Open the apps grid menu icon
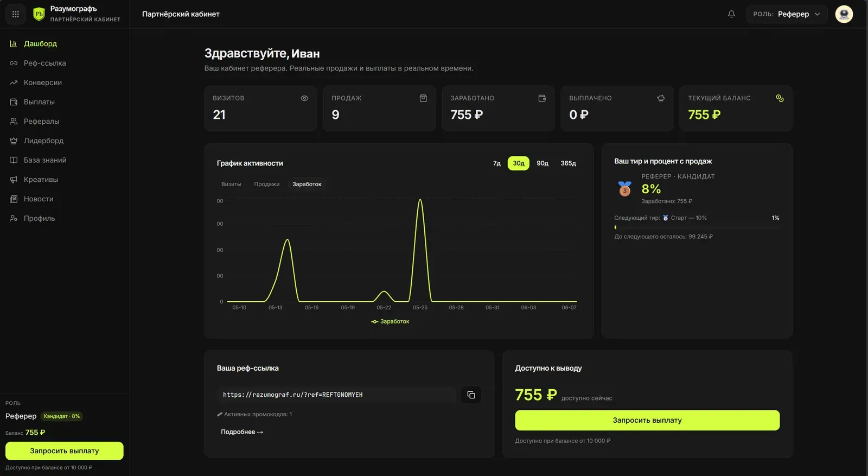The image size is (868, 476). click(x=16, y=14)
